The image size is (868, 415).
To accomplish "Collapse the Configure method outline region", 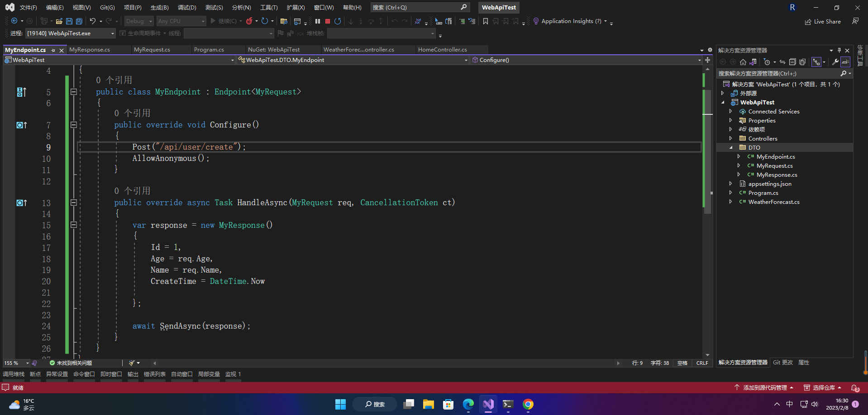I will coord(74,125).
